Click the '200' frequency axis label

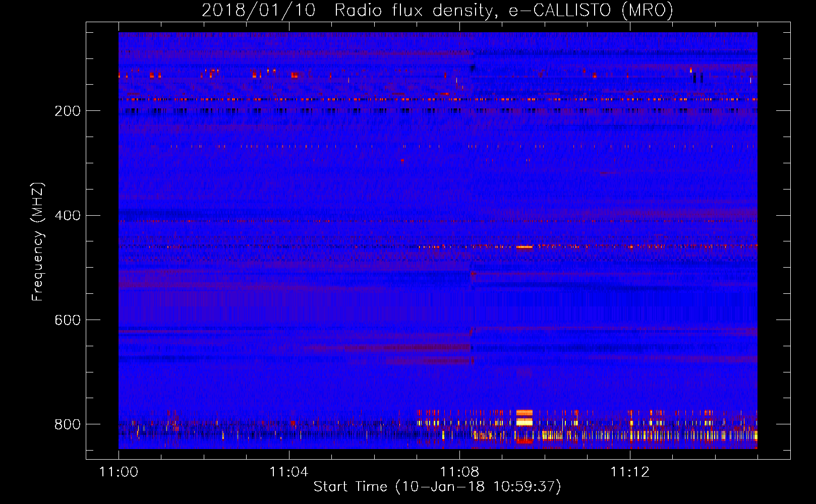(68, 111)
